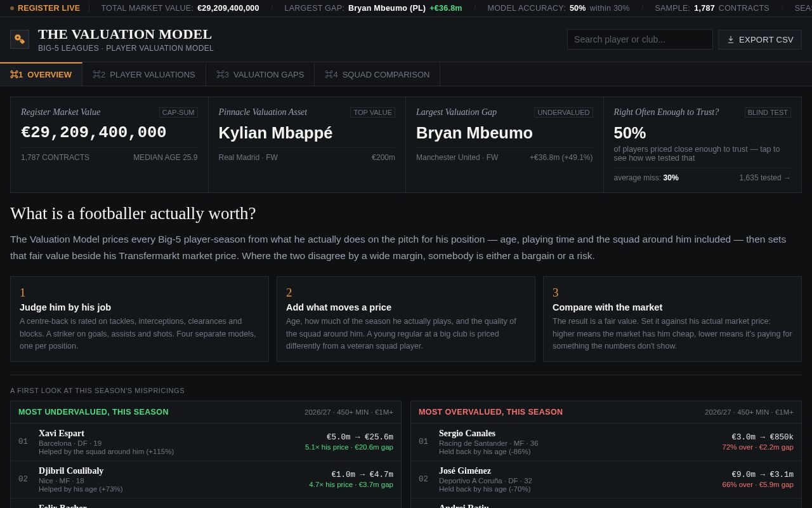Click the UNDERVALUED badge
The width and height of the screenshot is (812, 508).
(x=563, y=112)
